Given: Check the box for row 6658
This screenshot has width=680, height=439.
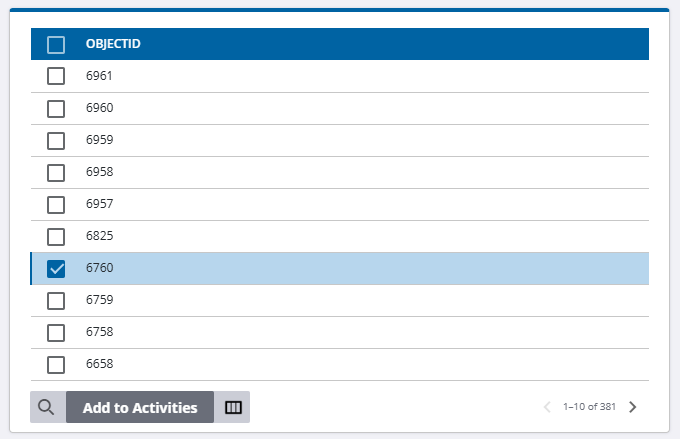Looking at the screenshot, I should click(x=56, y=364).
